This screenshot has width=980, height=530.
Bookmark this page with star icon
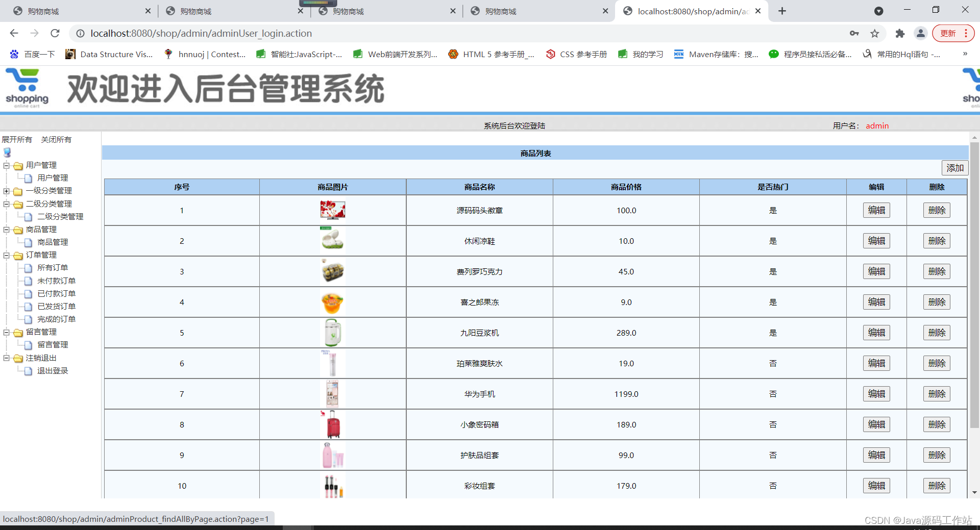[875, 33]
